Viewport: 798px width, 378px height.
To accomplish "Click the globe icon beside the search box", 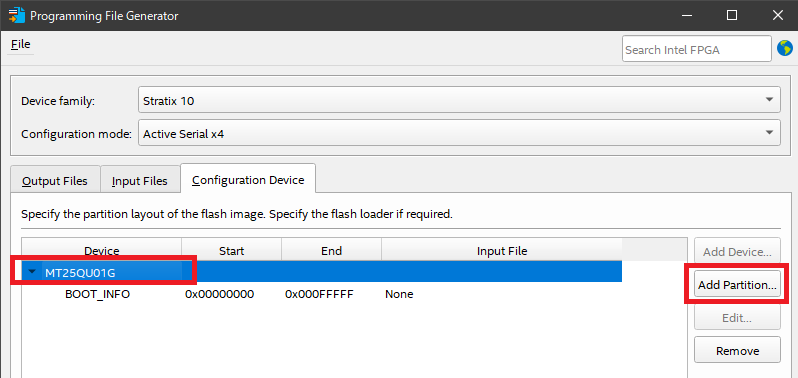I will click(x=785, y=49).
